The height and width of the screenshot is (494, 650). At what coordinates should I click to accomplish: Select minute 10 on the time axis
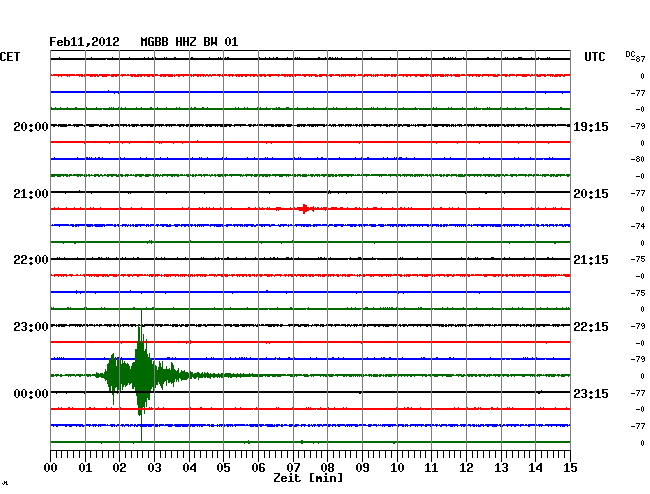pos(397,468)
